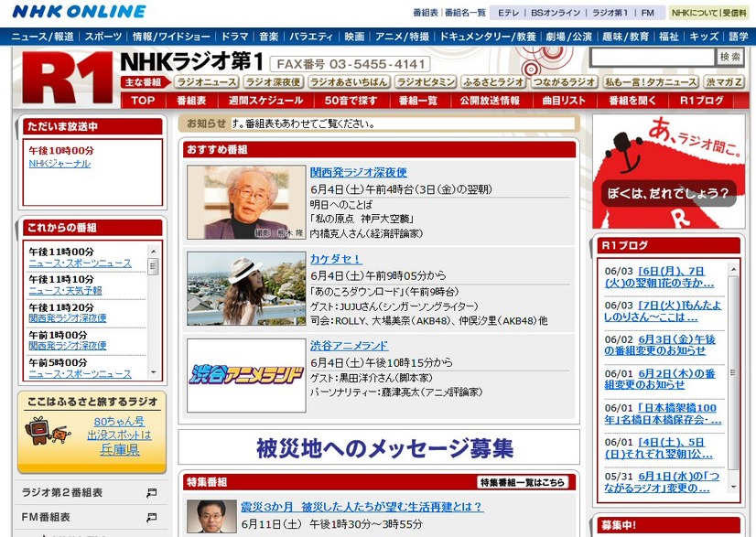Screen dimensions: 756x537
Task: Click the FM link in header
Action: click(647, 13)
